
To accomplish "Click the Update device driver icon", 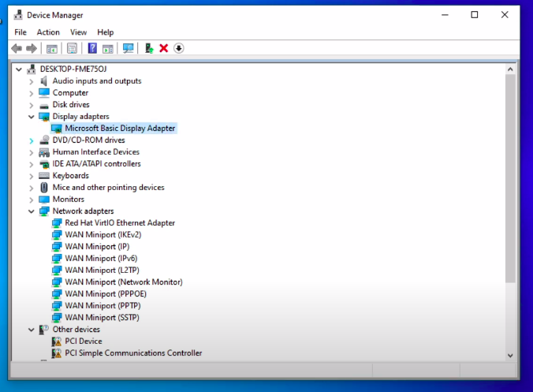I will pos(149,48).
